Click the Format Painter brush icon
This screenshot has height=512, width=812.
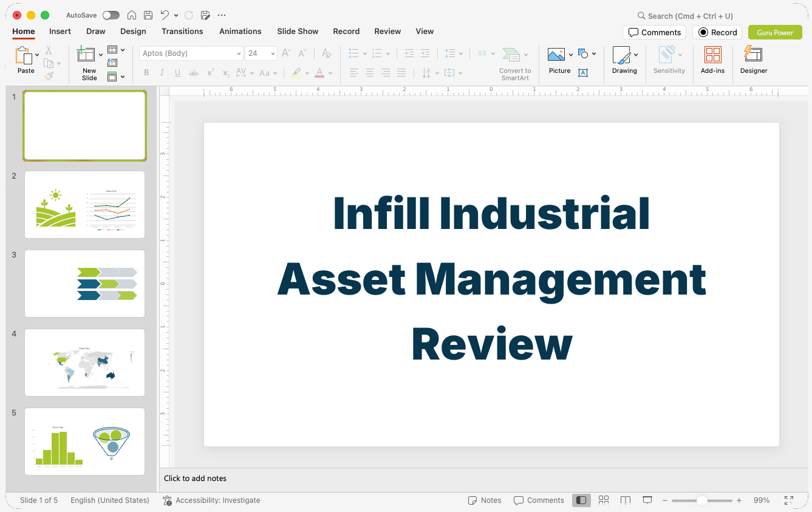(x=49, y=76)
